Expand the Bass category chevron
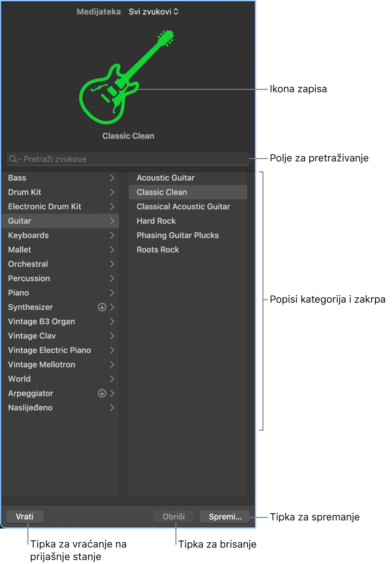 112,178
